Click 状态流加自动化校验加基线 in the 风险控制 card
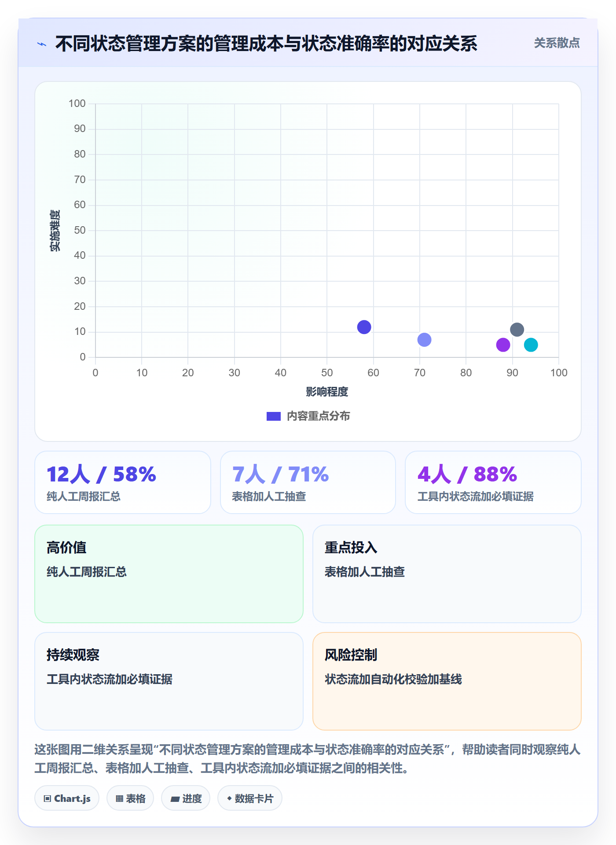 click(393, 679)
